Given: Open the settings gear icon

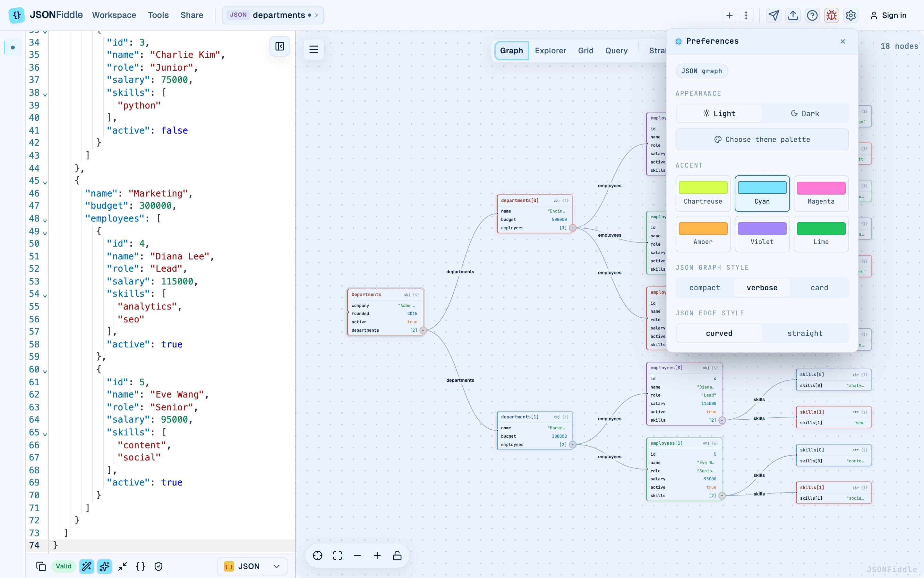Looking at the screenshot, I should (851, 15).
